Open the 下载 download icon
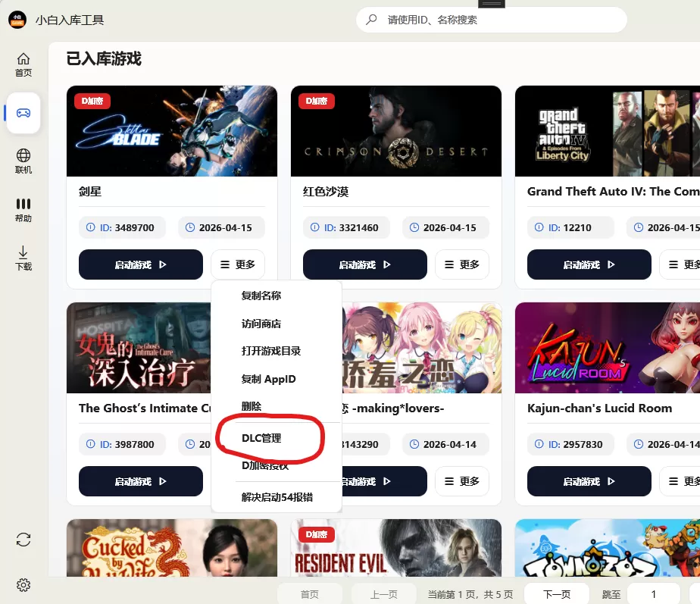 [23, 258]
